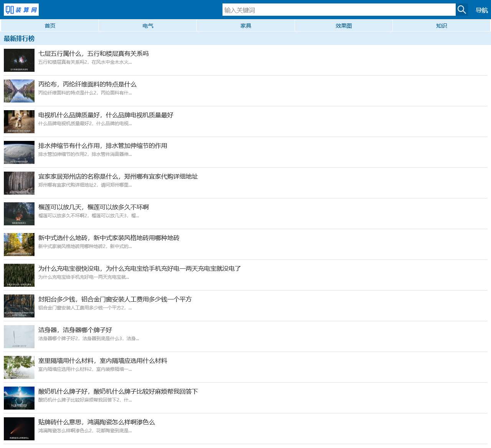Click summary 丙纶纤维面料的特点是什么2
The image size is (491, 448).
85,93
